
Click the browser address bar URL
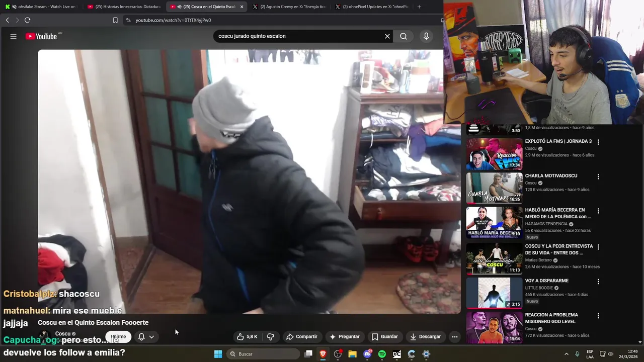[173, 20]
